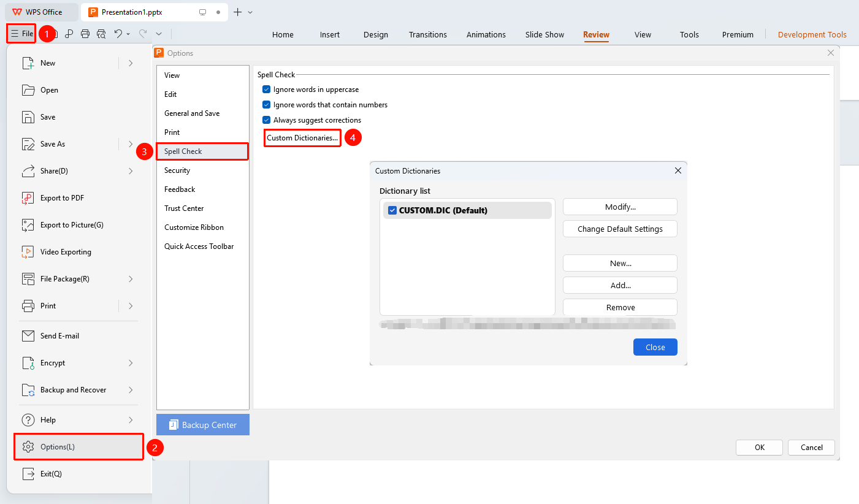Click the Export to Picture icon

coord(28,225)
